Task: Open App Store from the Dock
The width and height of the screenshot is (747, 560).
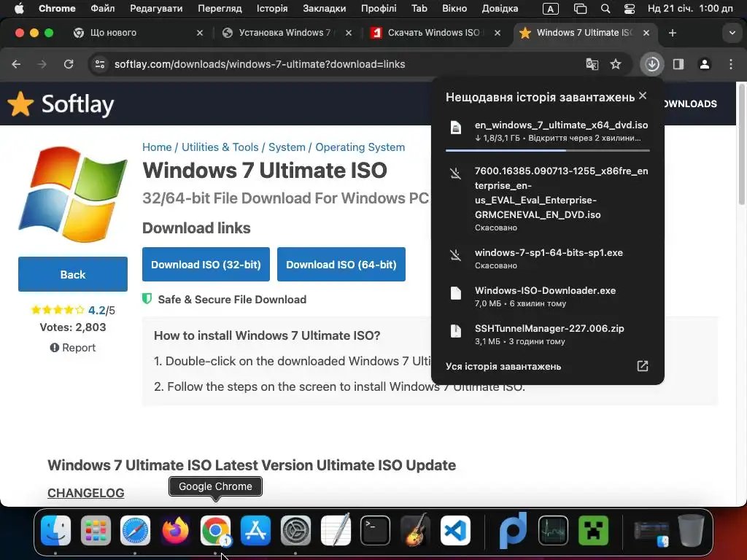Action: [x=255, y=530]
